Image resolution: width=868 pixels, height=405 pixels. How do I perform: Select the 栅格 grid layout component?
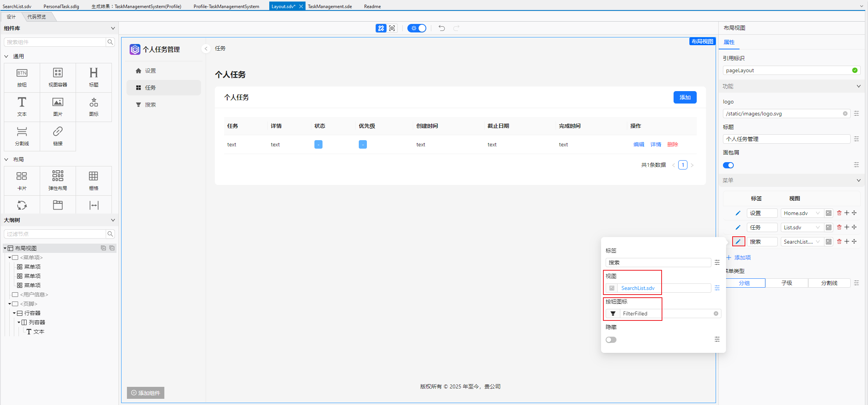tap(93, 180)
